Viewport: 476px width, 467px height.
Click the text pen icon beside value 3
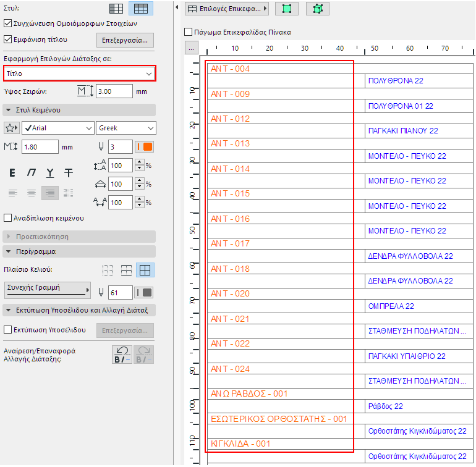tap(101, 147)
